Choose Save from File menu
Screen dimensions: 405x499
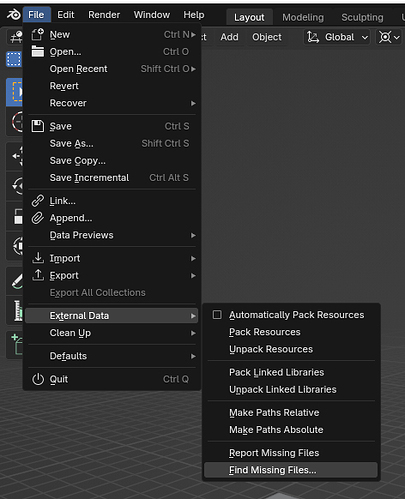point(112,126)
